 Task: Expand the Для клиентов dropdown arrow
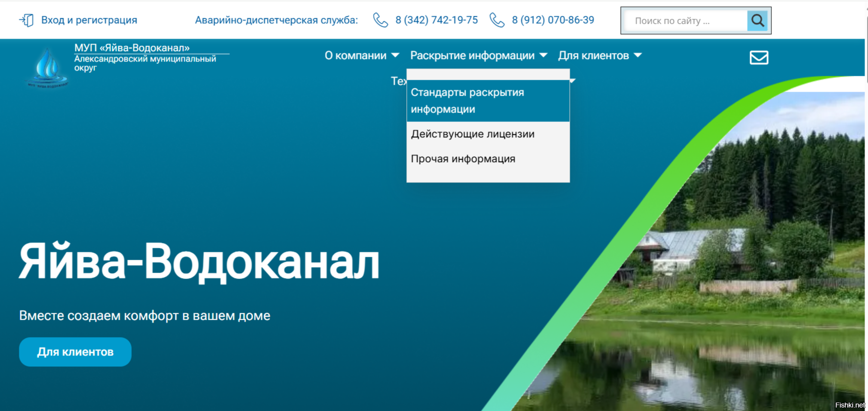click(x=638, y=56)
